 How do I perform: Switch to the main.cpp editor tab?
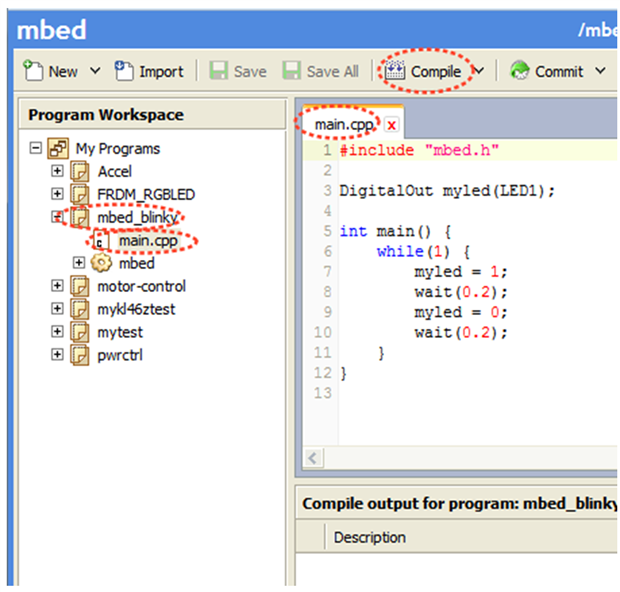(x=344, y=125)
